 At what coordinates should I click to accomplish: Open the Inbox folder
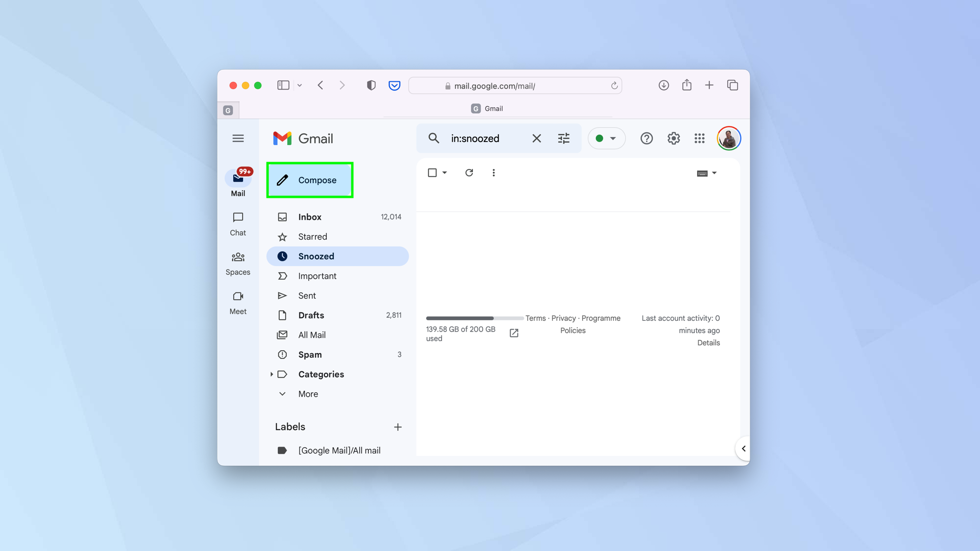310,216
